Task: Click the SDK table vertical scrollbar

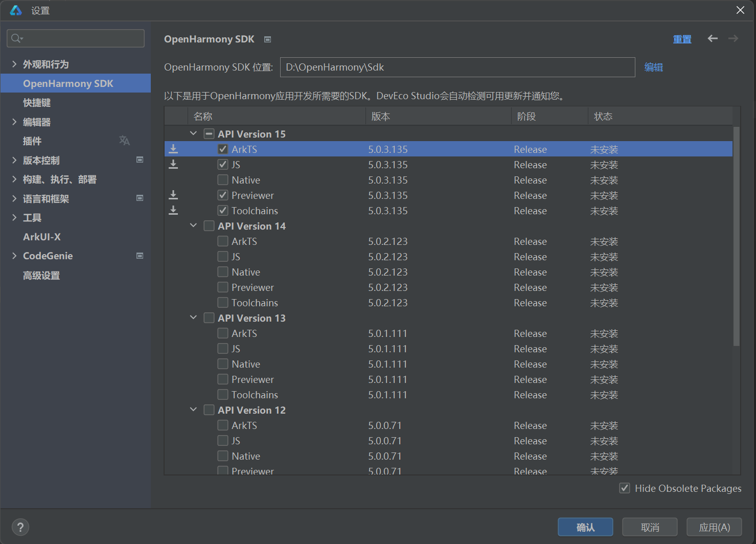Action: click(x=737, y=236)
